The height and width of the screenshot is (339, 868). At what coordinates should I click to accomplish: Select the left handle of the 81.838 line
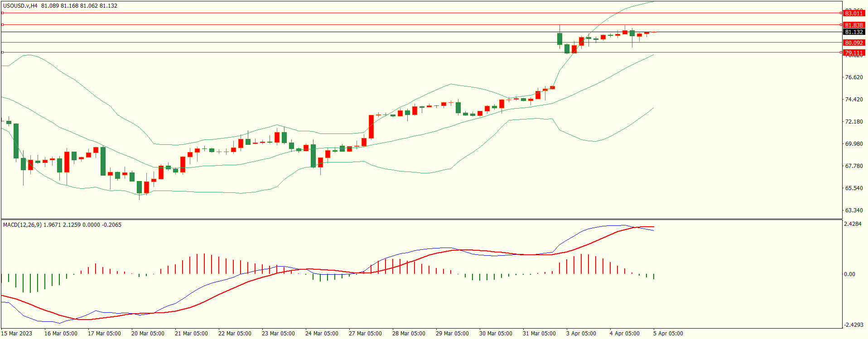click(3, 25)
